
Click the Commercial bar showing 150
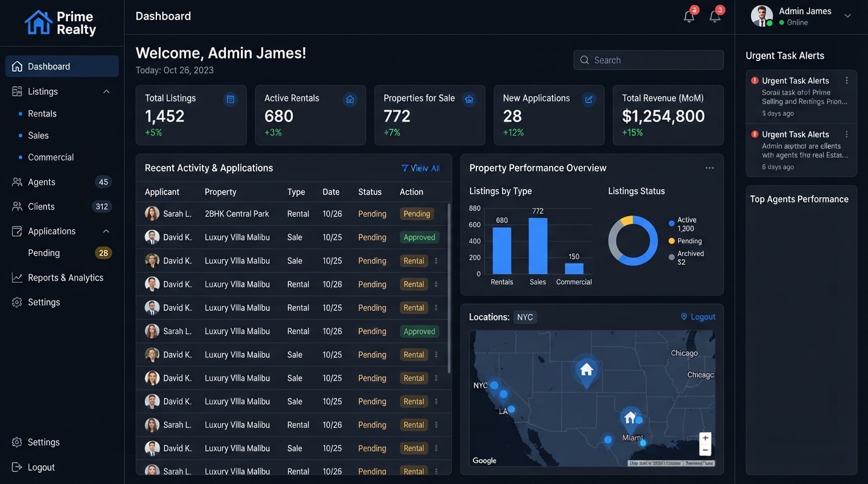[x=574, y=268]
